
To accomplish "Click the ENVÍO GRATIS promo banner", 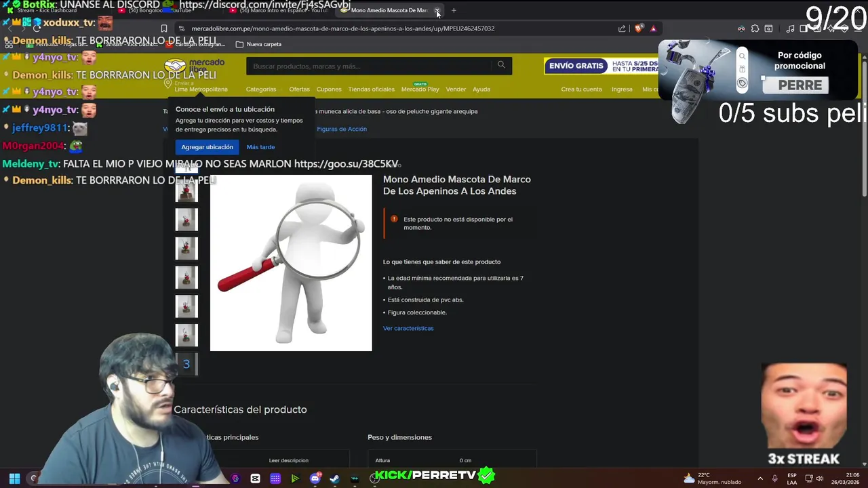I will click(x=601, y=66).
